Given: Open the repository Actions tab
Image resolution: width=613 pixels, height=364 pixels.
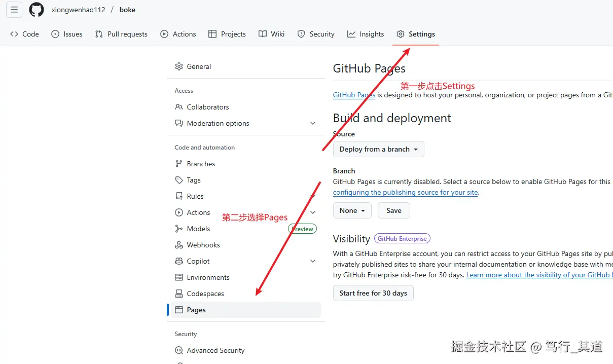Looking at the screenshot, I should click(178, 34).
